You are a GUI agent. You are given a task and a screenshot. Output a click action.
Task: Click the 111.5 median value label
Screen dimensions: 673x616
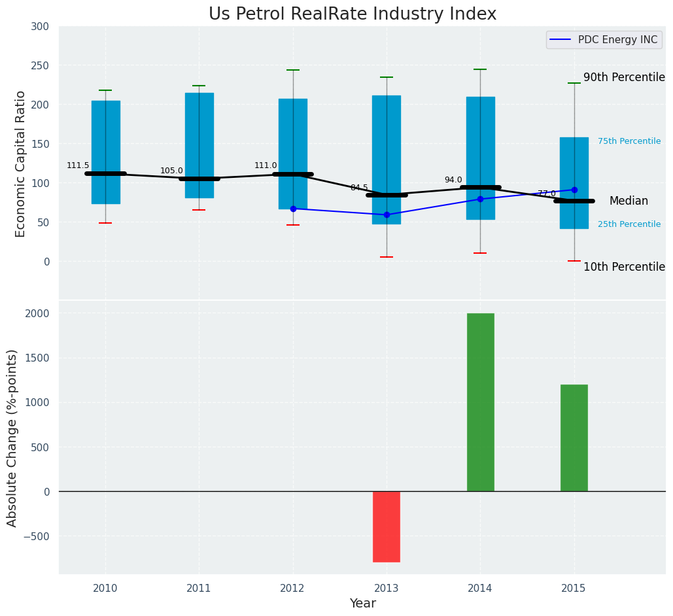pyautogui.click(x=78, y=165)
